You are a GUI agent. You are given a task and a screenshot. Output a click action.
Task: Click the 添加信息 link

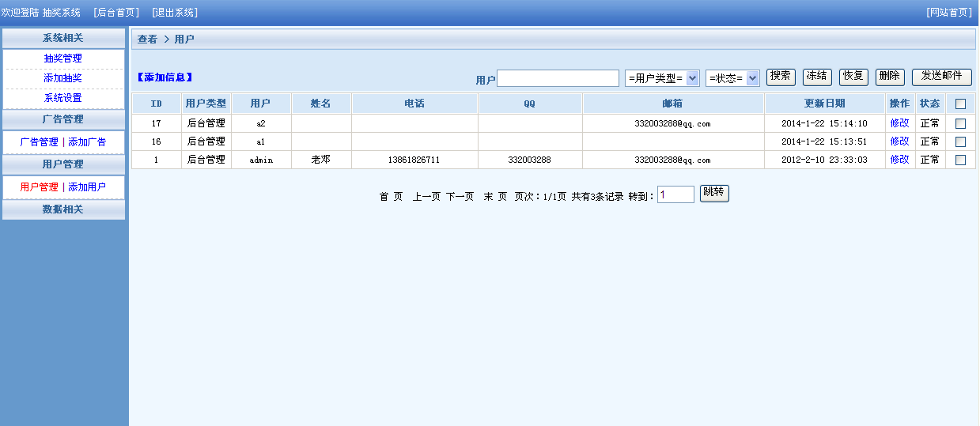pos(165,77)
